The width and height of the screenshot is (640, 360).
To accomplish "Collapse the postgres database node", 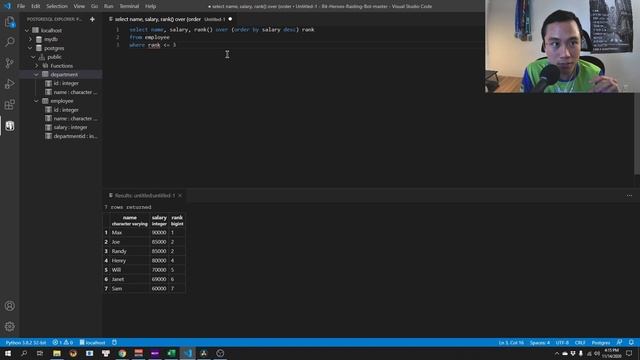I will [30, 48].
